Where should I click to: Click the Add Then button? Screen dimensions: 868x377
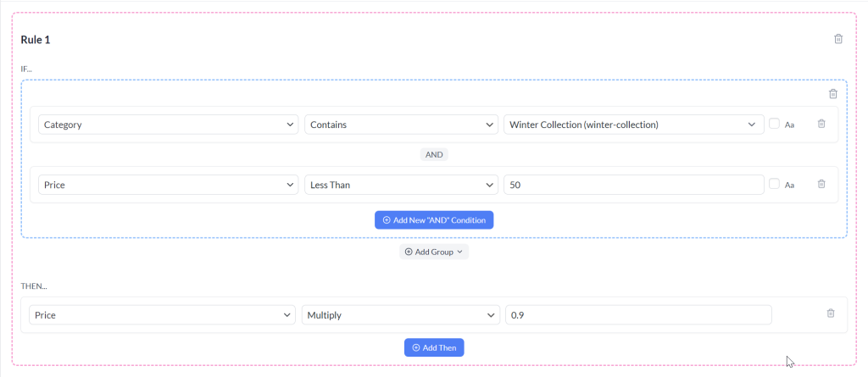(434, 347)
